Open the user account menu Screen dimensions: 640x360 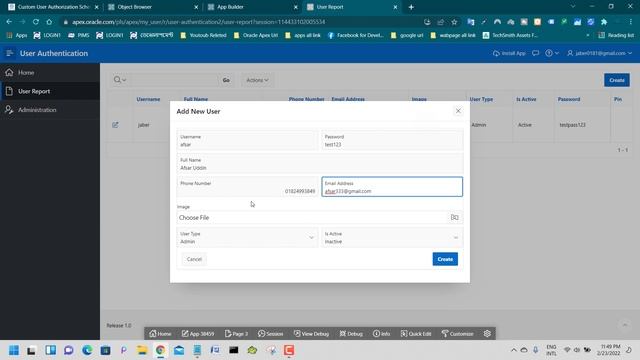click(599, 53)
